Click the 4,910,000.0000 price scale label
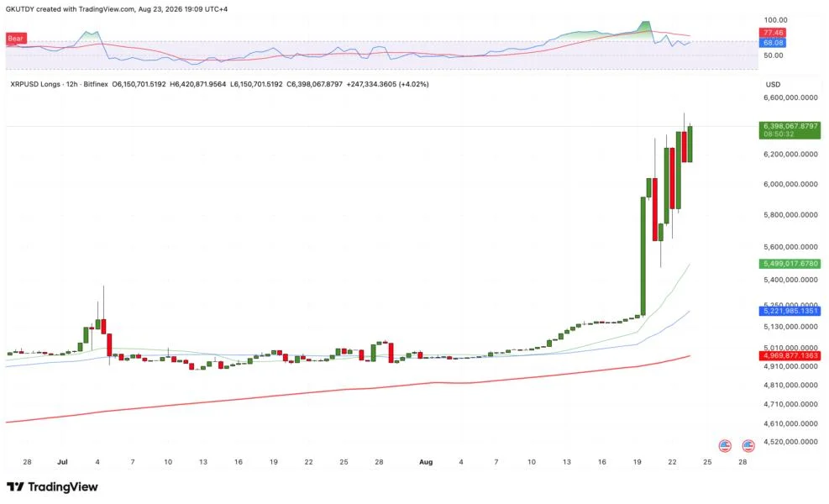The width and height of the screenshot is (829, 504). 790,366
